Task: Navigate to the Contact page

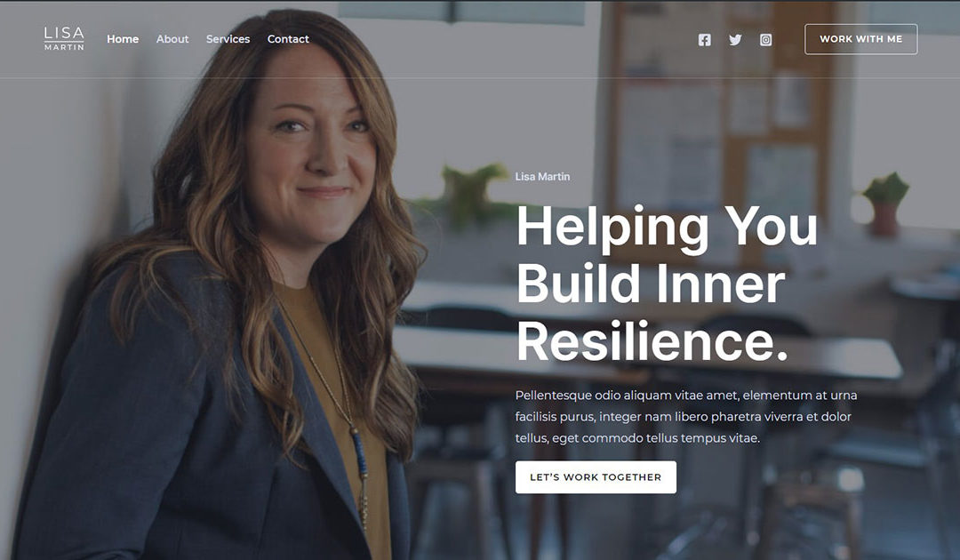Action: coord(288,38)
